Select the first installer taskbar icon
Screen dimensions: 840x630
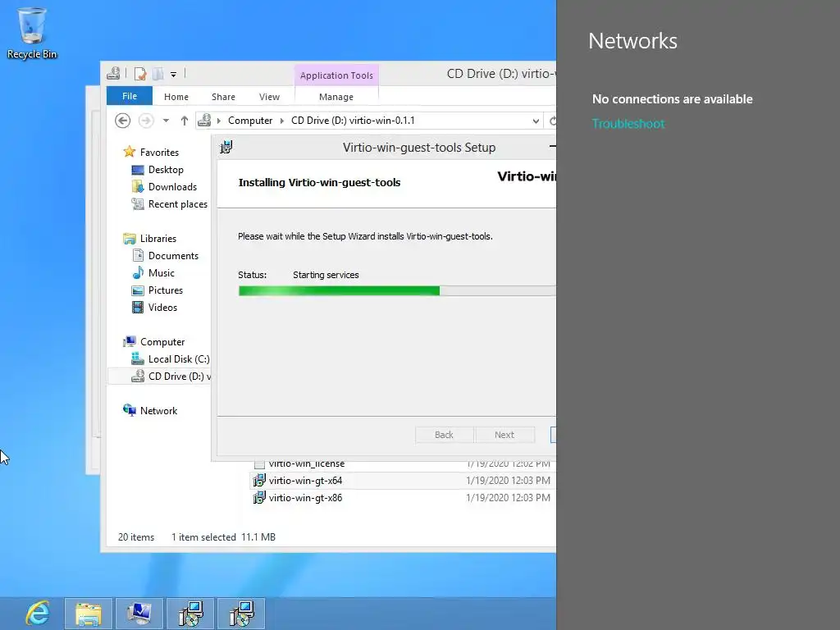click(190, 614)
